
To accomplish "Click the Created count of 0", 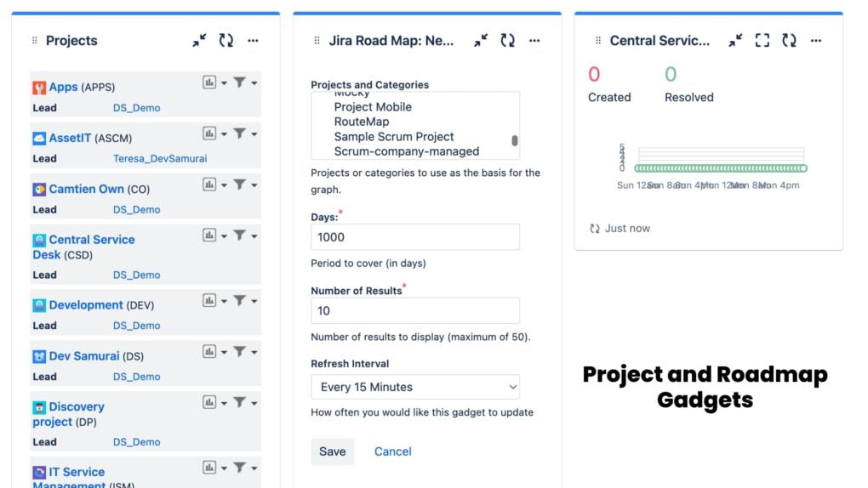I will 594,74.
